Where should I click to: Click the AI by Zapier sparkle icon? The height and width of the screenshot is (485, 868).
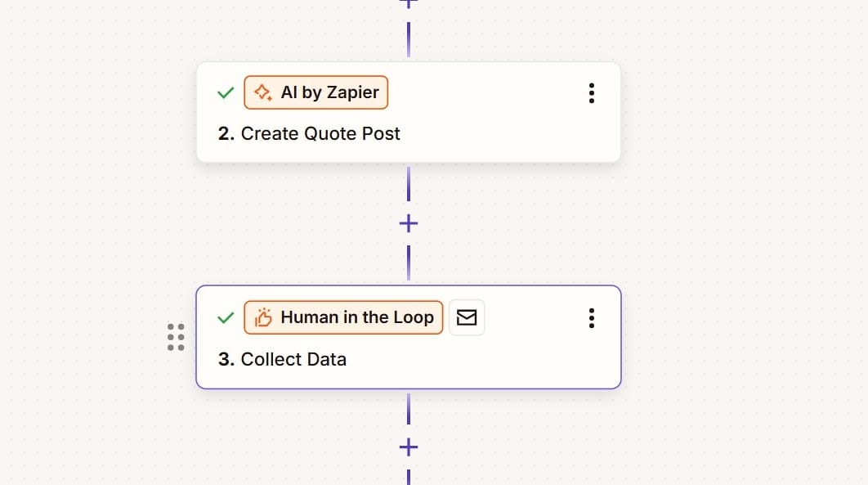tap(263, 92)
